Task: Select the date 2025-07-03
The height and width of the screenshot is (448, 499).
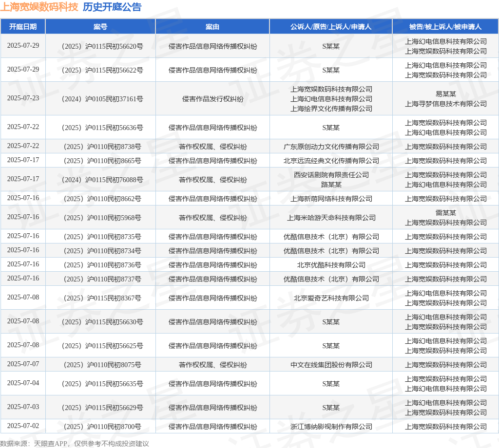Action: pos(23,407)
